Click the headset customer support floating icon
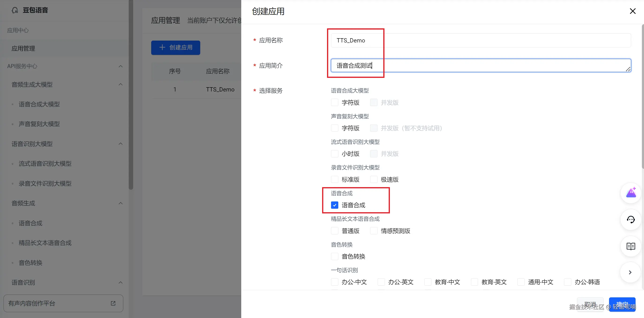 pos(631,220)
